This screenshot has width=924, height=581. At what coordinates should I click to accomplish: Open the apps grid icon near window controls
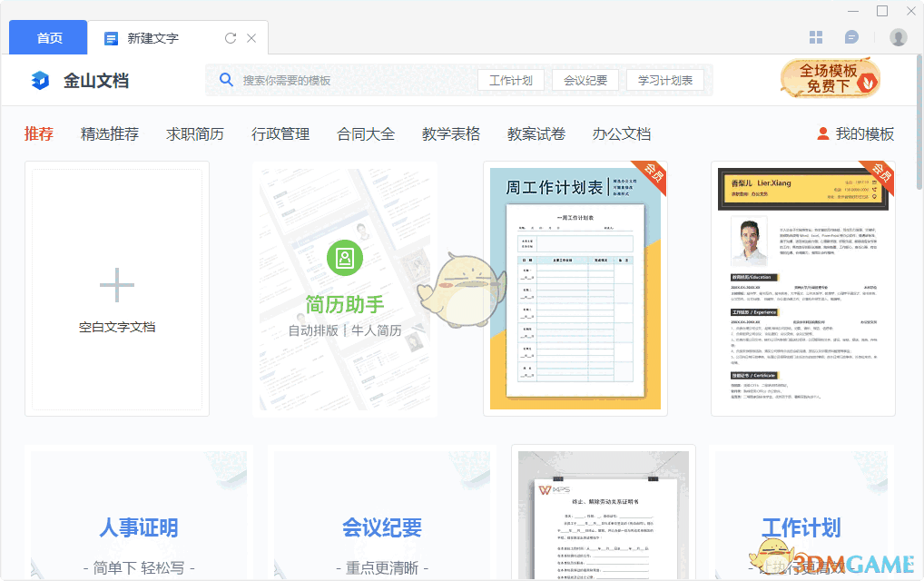816,36
